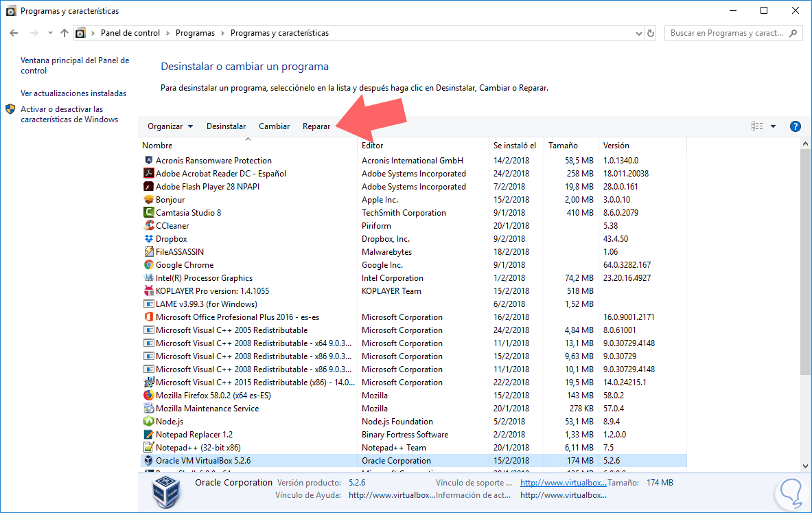812x513 pixels.
Task: Select the Google Chrome icon
Action: pyautogui.click(x=149, y=264)
